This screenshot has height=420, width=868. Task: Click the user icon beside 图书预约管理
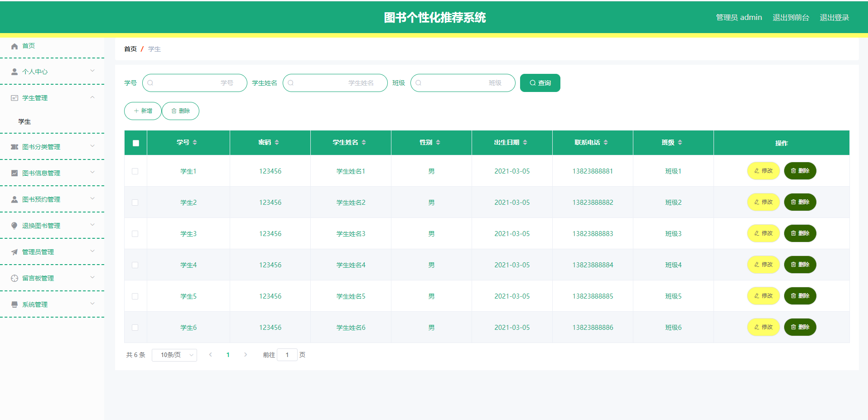14,199
